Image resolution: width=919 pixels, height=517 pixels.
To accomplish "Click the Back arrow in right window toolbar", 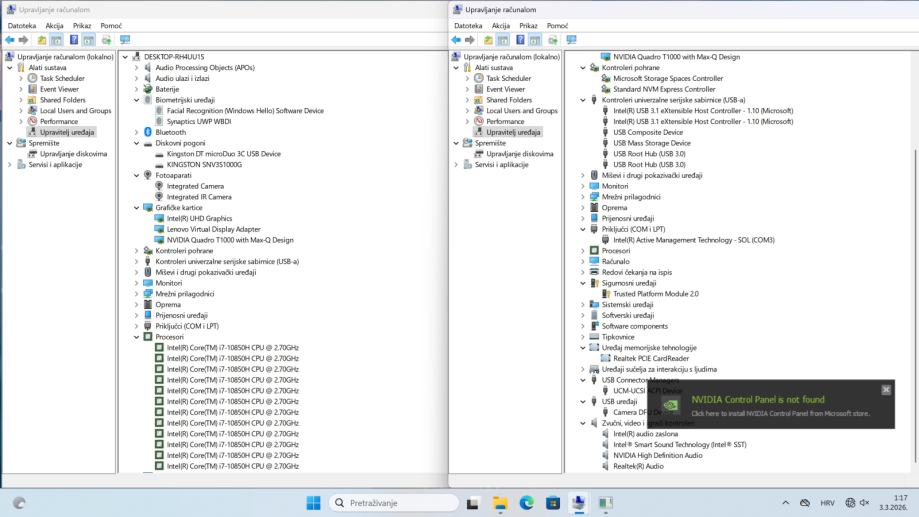I will coord(458,40).
